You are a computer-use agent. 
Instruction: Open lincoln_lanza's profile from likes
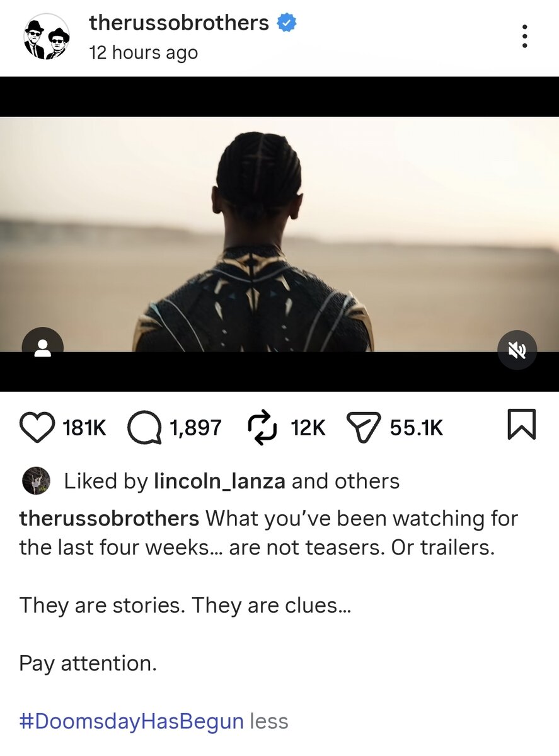click(220, 481)
